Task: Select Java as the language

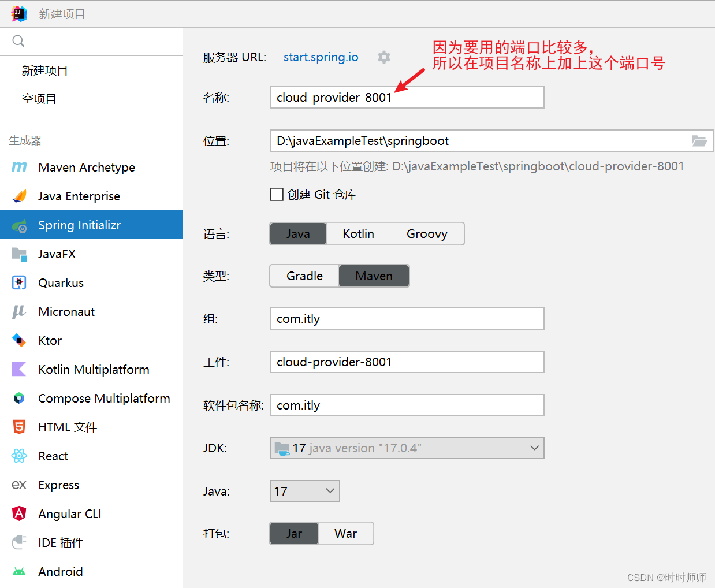Action: point(298,234)
